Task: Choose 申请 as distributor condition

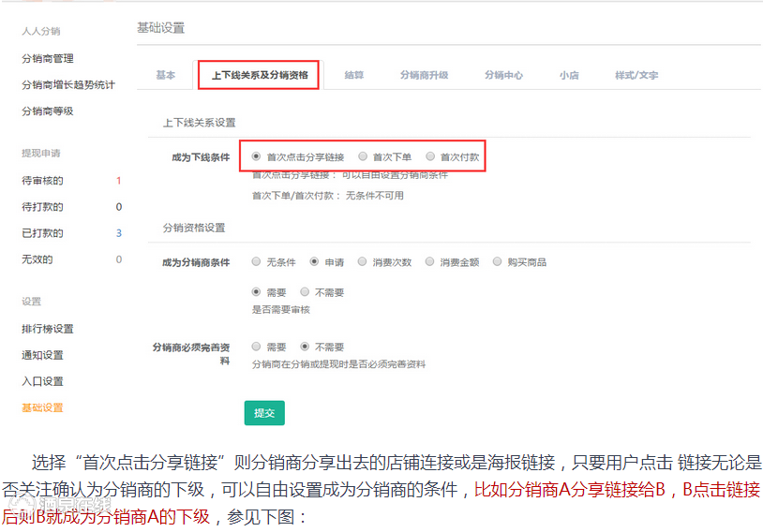Action: pos(314,262)
